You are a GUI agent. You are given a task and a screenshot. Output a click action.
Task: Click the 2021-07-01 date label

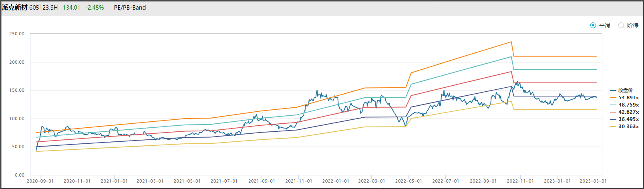click(224, 181)
